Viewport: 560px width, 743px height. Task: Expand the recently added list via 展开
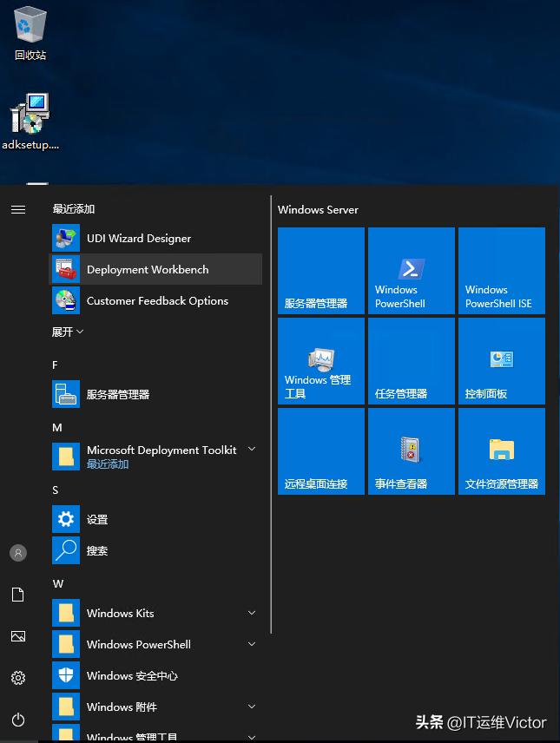pos(68,332)
